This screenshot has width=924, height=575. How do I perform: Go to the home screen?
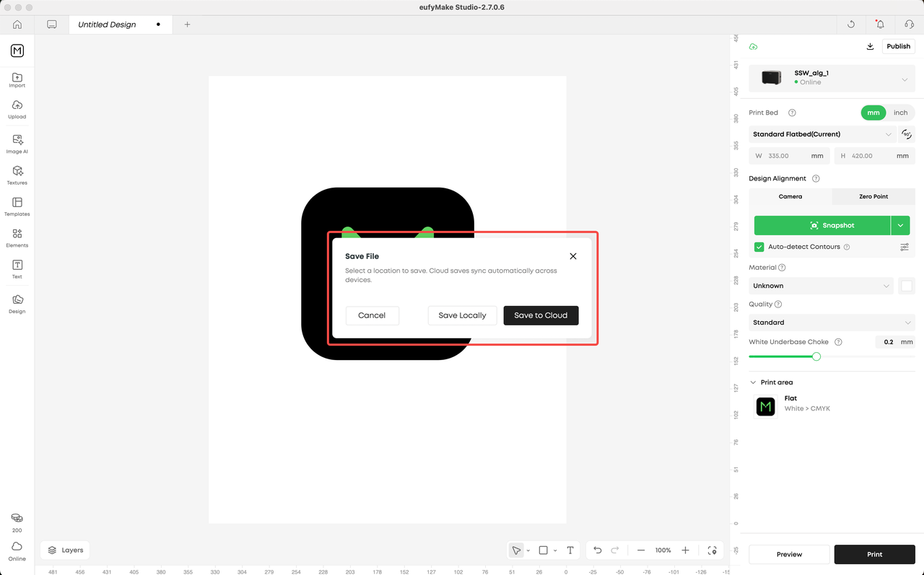[x=17, y=25]
